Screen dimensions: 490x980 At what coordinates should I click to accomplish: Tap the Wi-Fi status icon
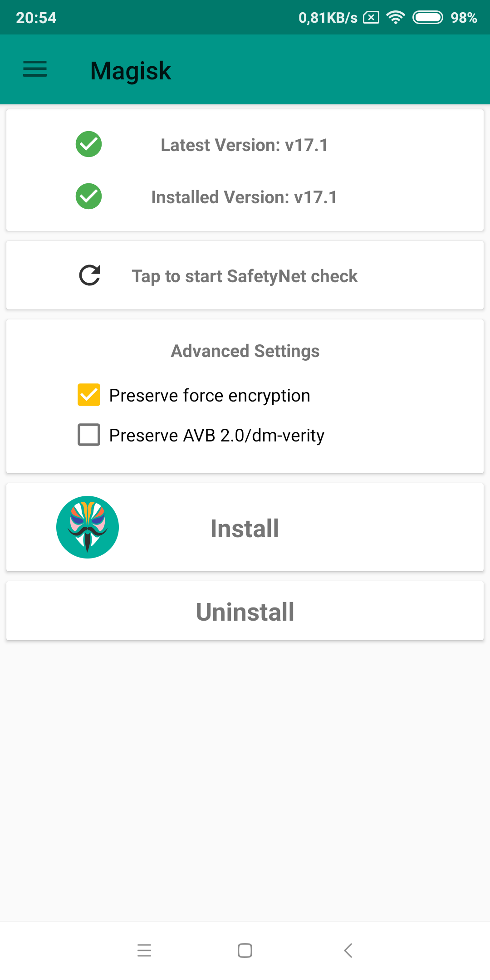coord(396,18)
